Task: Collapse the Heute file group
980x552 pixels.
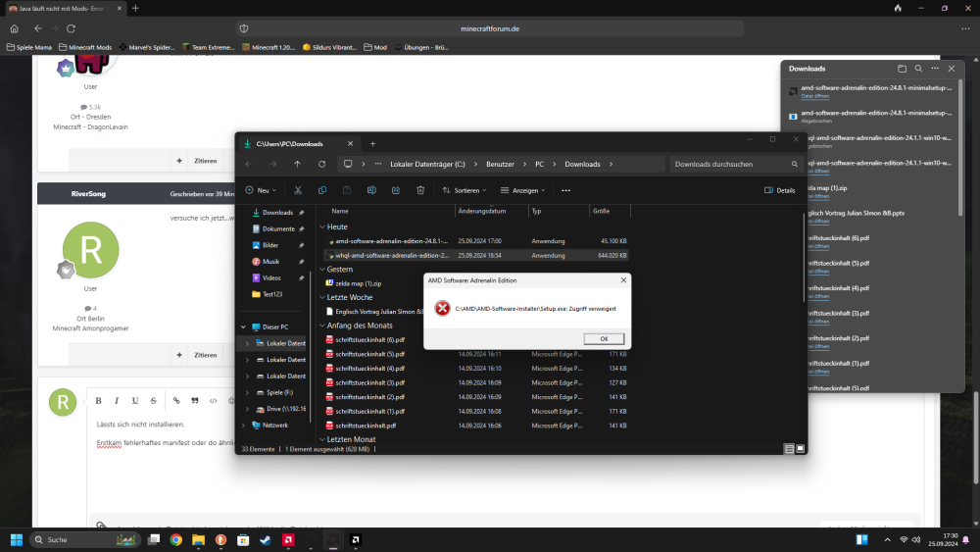Action: click(322, 226)
